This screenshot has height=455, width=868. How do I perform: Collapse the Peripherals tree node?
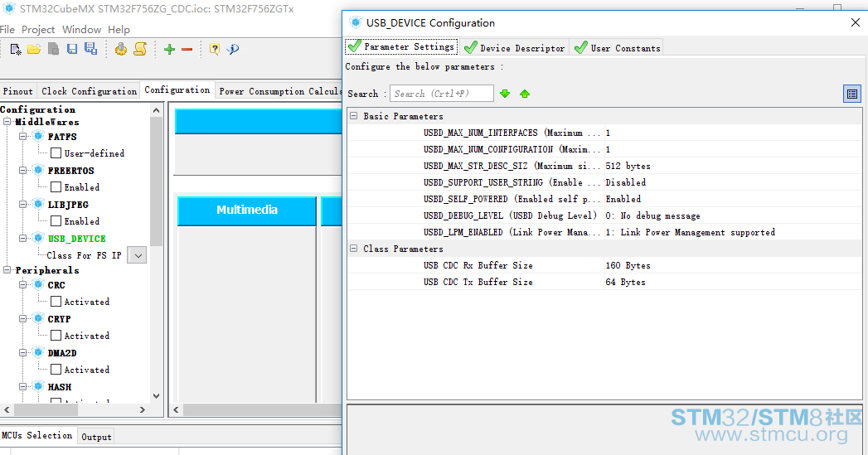[7, 269]
